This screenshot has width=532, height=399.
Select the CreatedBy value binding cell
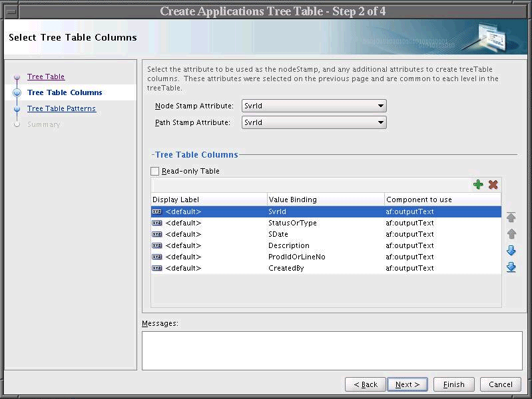coord(326,268)
